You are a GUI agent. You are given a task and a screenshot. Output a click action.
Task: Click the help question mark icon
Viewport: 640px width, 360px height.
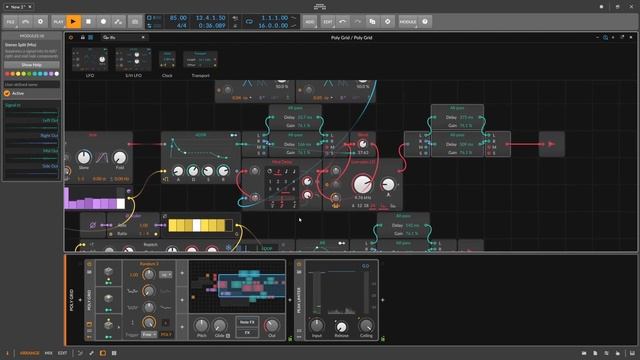tap(425, 22)
